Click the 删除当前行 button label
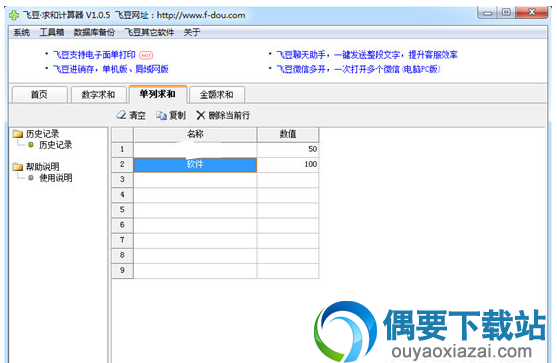This screenshot has height=363, width=557. 229,115
